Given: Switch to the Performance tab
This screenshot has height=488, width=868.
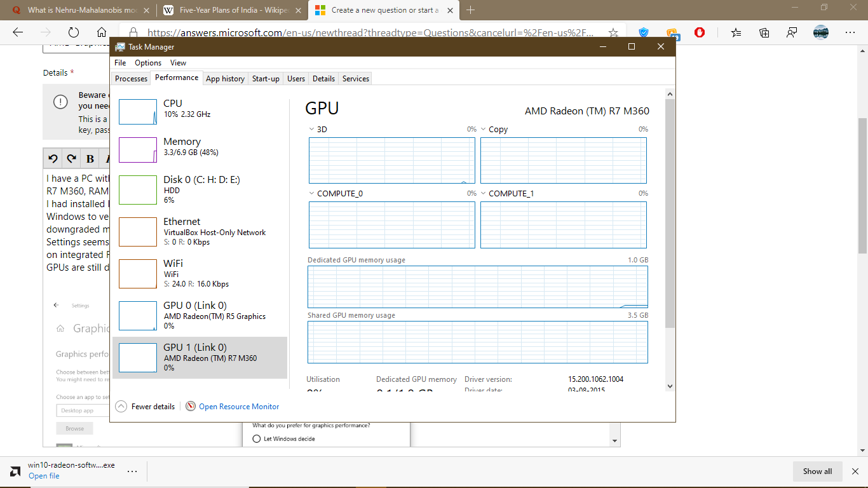Looking at the screenshot, I should [177, 78].
